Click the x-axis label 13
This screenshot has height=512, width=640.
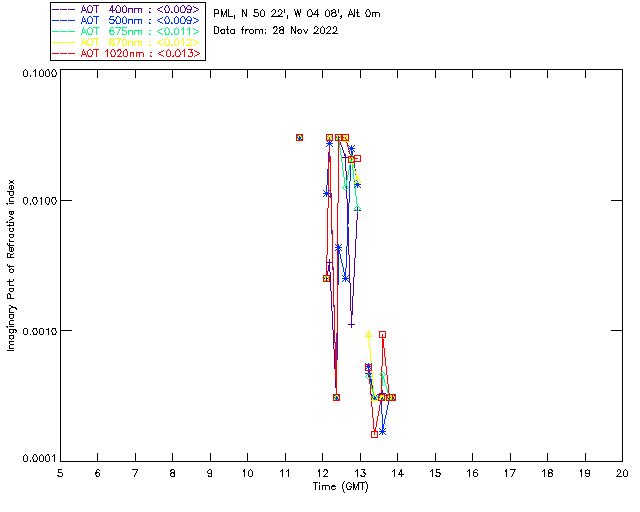tap(360, 473)
